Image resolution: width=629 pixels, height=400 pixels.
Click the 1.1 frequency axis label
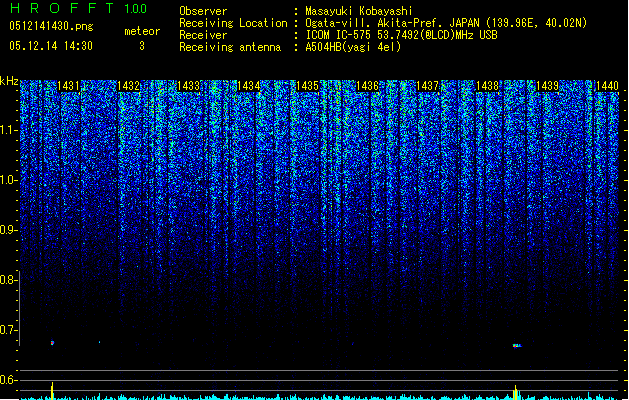8,130
